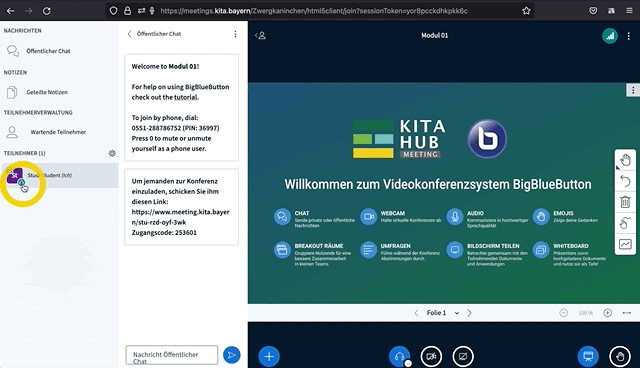Click the forward navigation arrow
The image size is (640, 368).
click(x=29, y=11)
